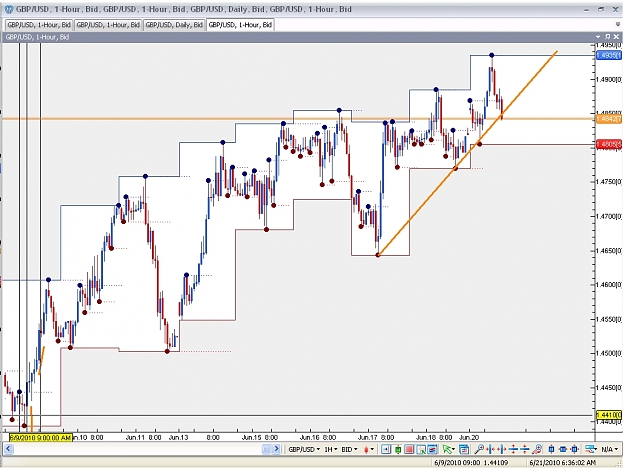Click the yellow 1.4410 price label

coord(608,415)
